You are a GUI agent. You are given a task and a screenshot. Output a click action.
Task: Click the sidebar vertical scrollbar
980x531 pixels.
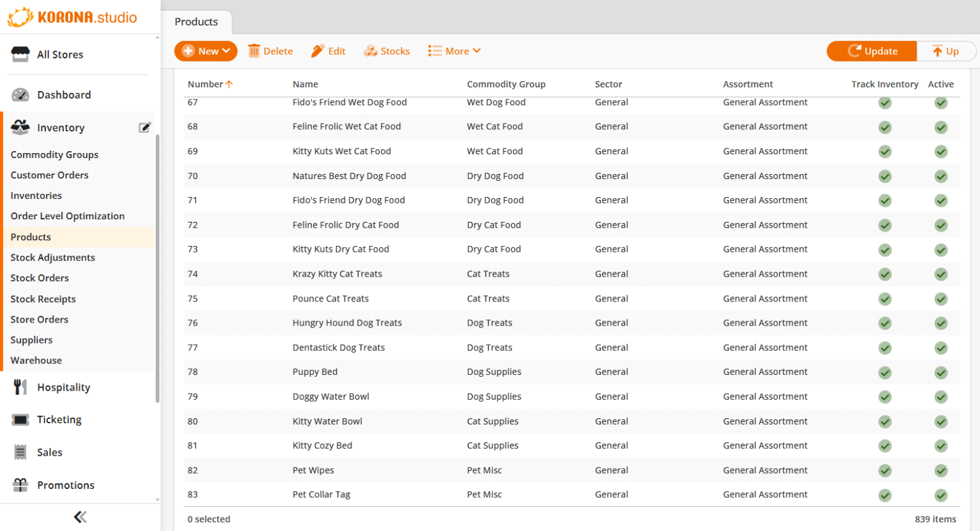157,268
